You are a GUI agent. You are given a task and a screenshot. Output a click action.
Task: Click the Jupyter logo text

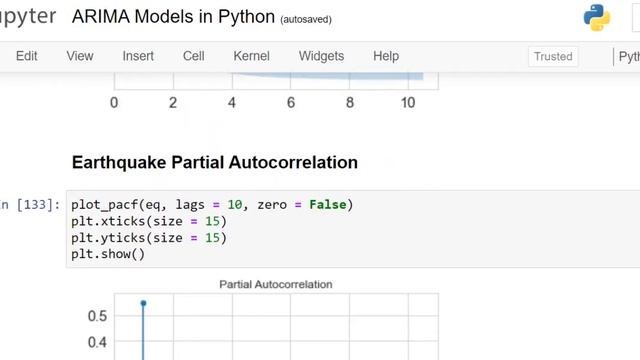(28, 17)
